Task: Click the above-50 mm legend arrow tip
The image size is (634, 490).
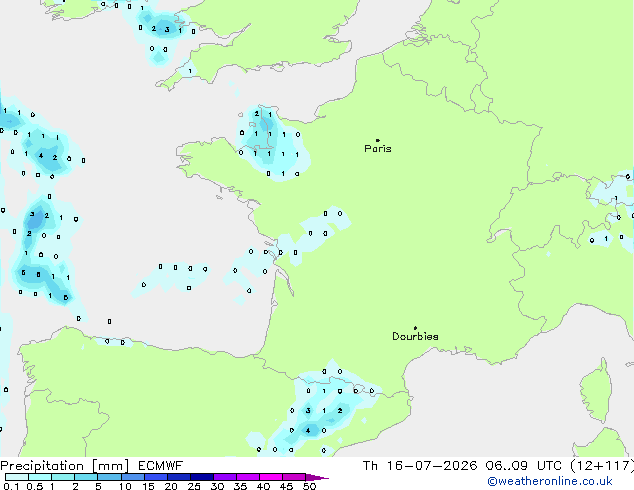Action: (x=317, y=477)
